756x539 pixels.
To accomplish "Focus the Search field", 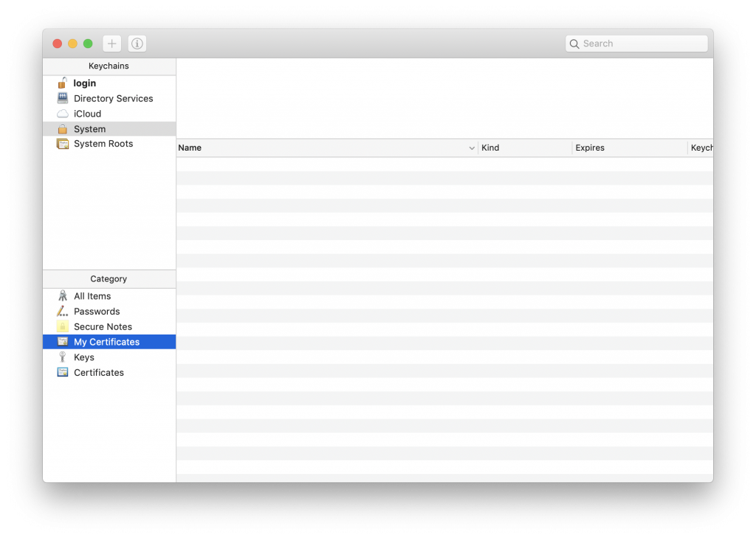I will tap(636, 44).
